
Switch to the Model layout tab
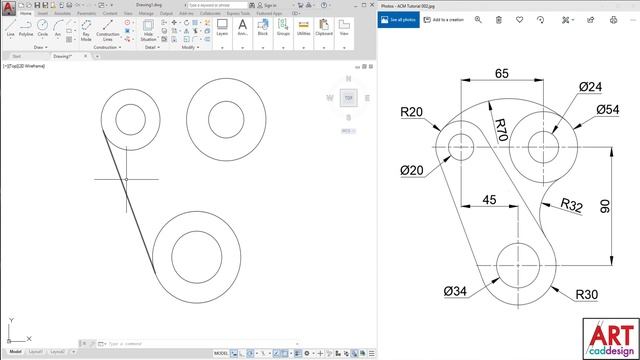(x=15, y=351)
